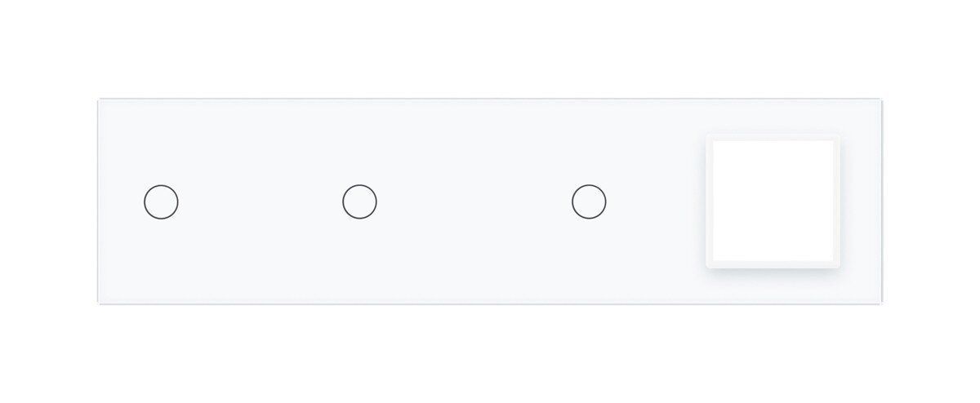Toggle the third gang touch switch
The height and width of the screenshot is (403, 980).
tap(589, 201)
